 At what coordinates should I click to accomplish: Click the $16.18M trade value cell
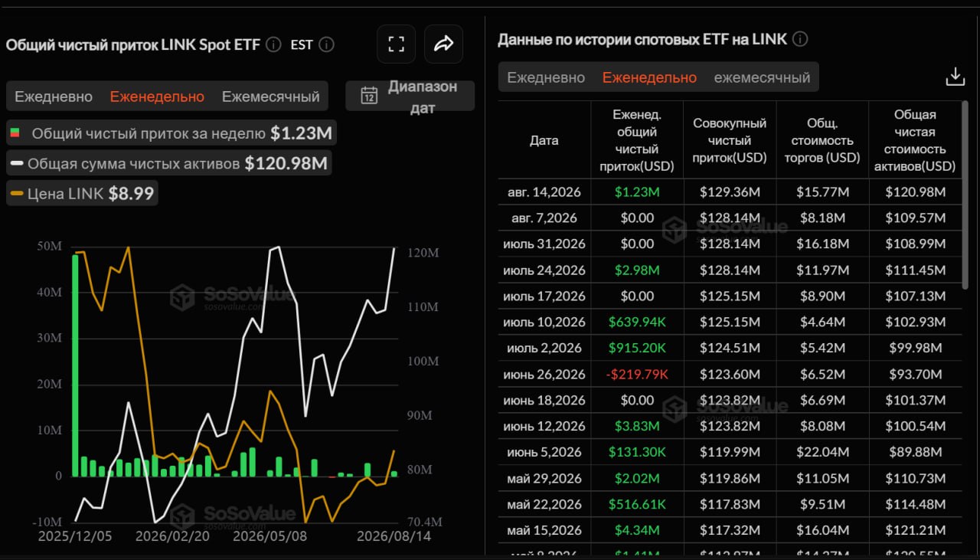tap(822, 244)
